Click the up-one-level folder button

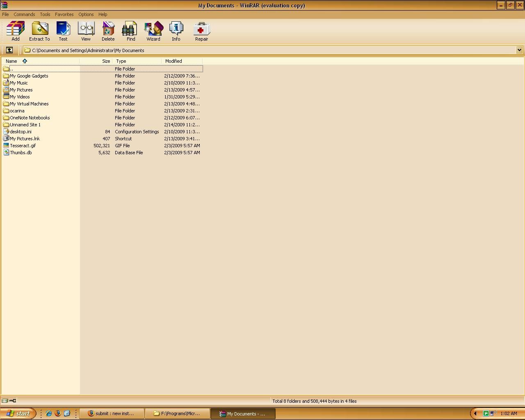click(x=10, y=50)
